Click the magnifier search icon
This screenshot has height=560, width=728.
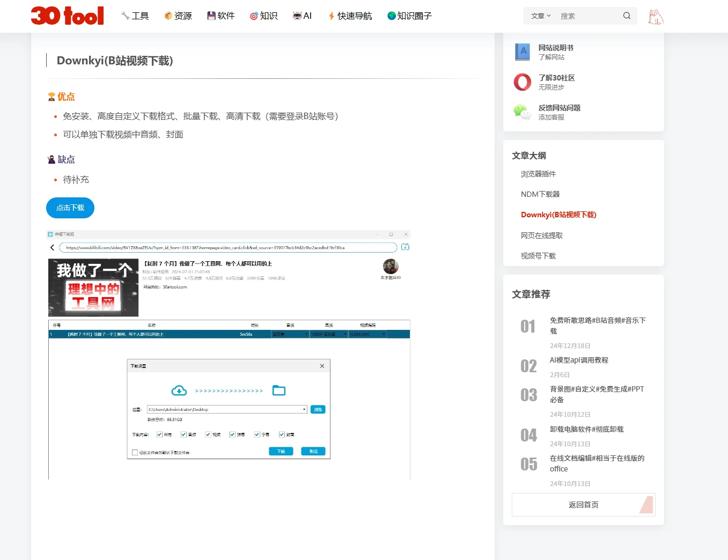(627, 16)
